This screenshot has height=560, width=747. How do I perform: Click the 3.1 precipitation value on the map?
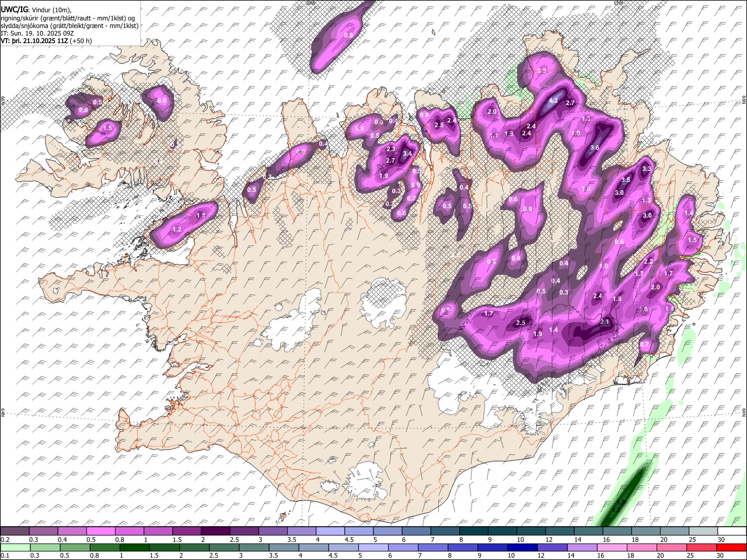[605, 322]
